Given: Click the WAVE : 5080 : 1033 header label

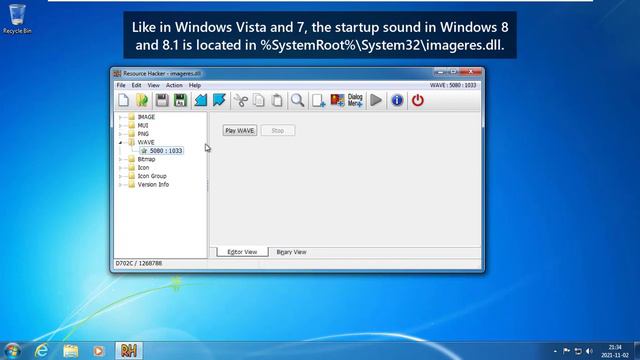Looking at the screenshot, I should (453, 85).
